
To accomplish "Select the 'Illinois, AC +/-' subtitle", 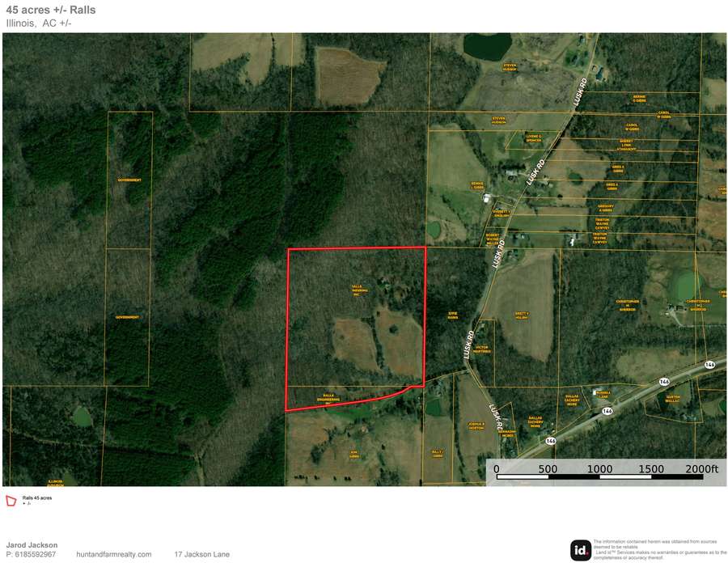I will tap(39, 23).
